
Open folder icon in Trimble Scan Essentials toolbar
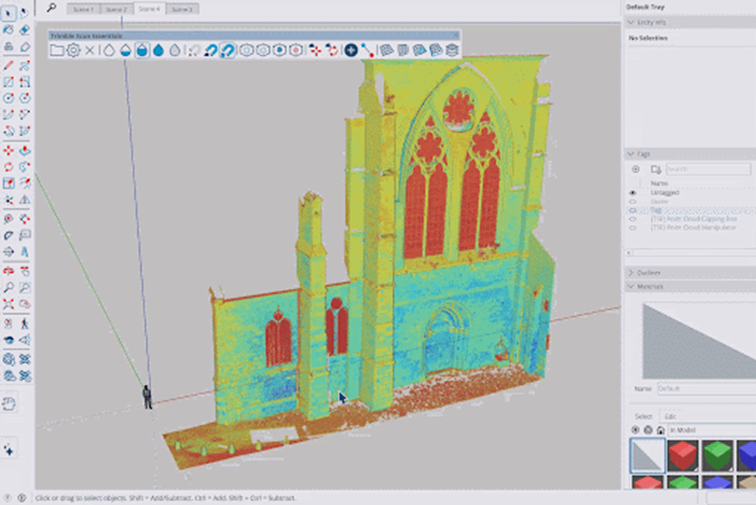(57, 49)
